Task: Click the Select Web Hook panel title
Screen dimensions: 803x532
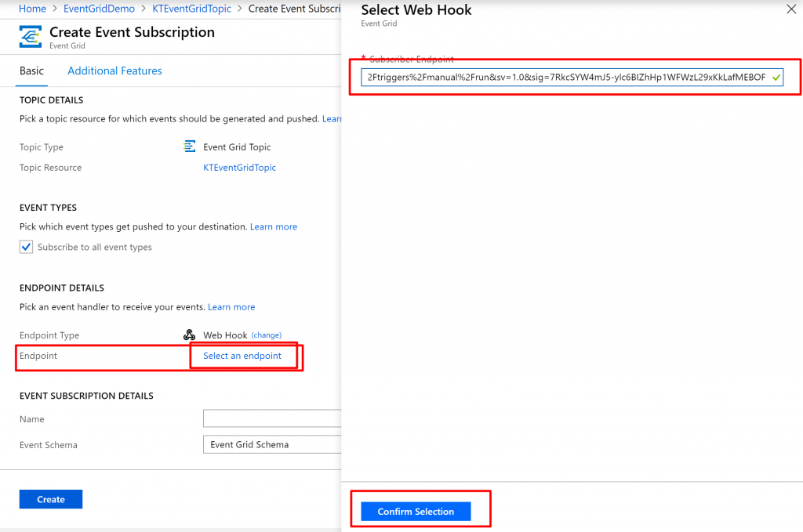Action: point(416,9)
